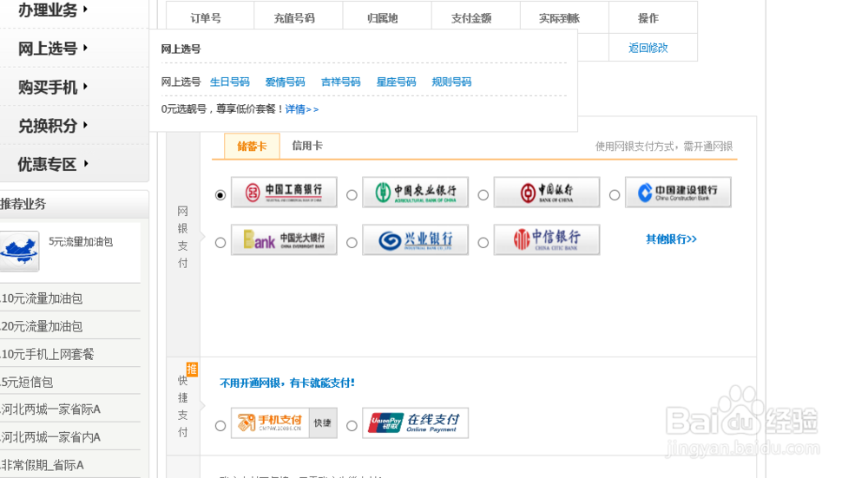Click the China CITIC Bank logo
Viewport: 868px width, 478px height.
coord(547,239)
